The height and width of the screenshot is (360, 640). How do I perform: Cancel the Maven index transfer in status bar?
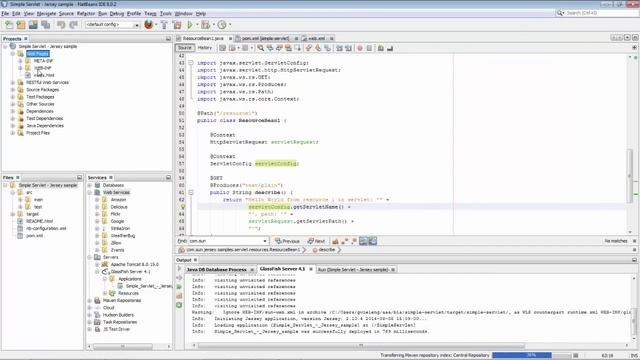coord(576,356)
